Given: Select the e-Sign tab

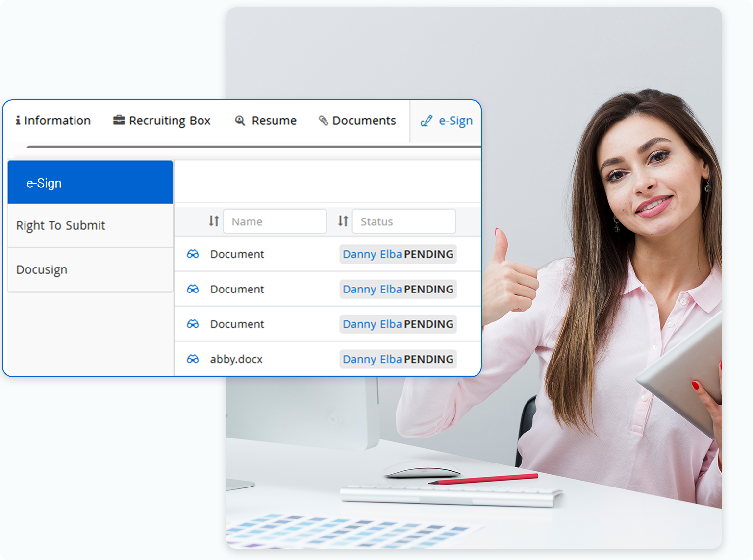Looking at the screenshot, I should [446, 121].
